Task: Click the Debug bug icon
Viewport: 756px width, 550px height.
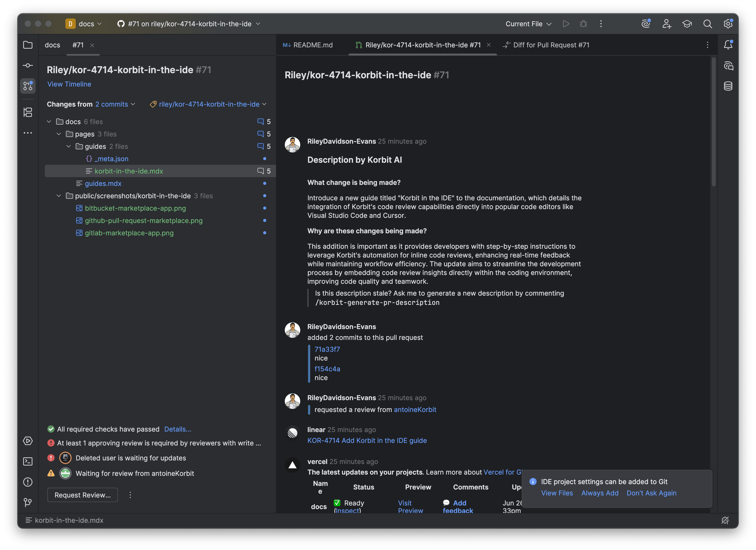Action: pyautogui.click(x=583, y=24)
